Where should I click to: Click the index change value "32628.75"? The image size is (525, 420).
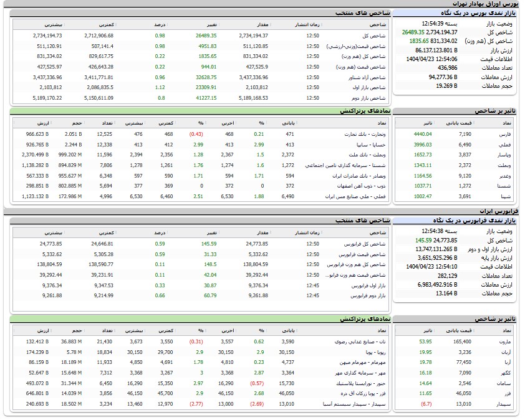point(206,77)
